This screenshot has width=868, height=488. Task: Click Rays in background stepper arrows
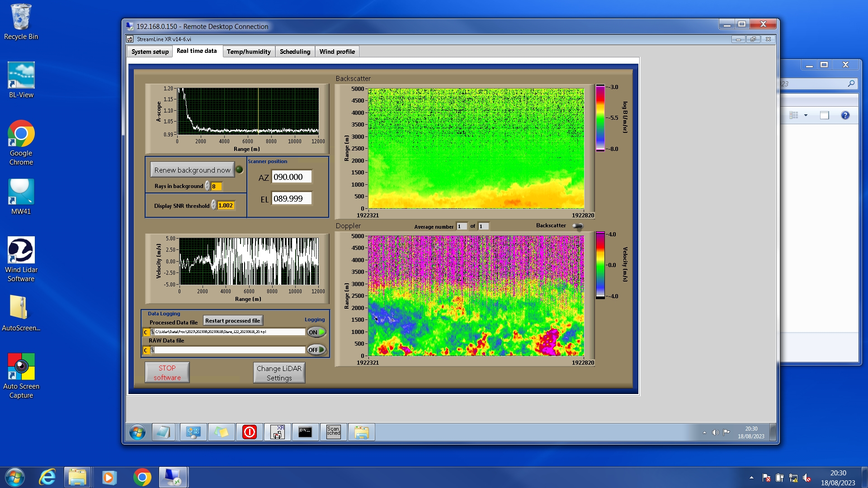pos(208,186)
